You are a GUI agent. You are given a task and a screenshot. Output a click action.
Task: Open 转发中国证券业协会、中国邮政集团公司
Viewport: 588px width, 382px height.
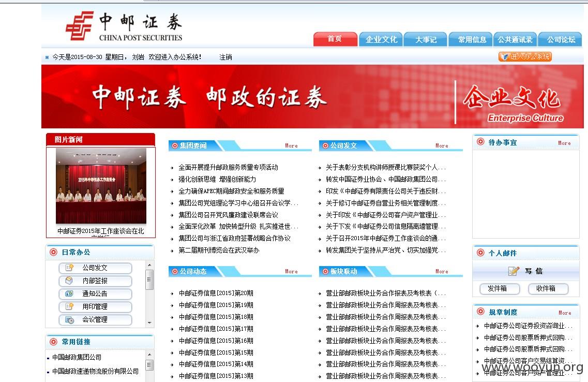(385, 180)
